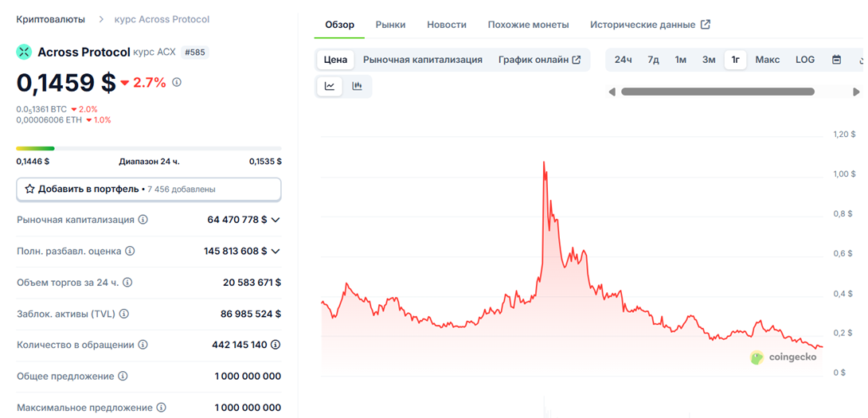Open info icon next to Общее предложение

123,377
